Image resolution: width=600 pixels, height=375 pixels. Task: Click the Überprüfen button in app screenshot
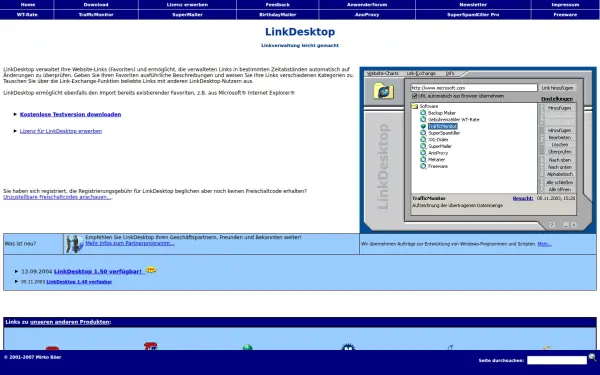[x=560, y=152]
